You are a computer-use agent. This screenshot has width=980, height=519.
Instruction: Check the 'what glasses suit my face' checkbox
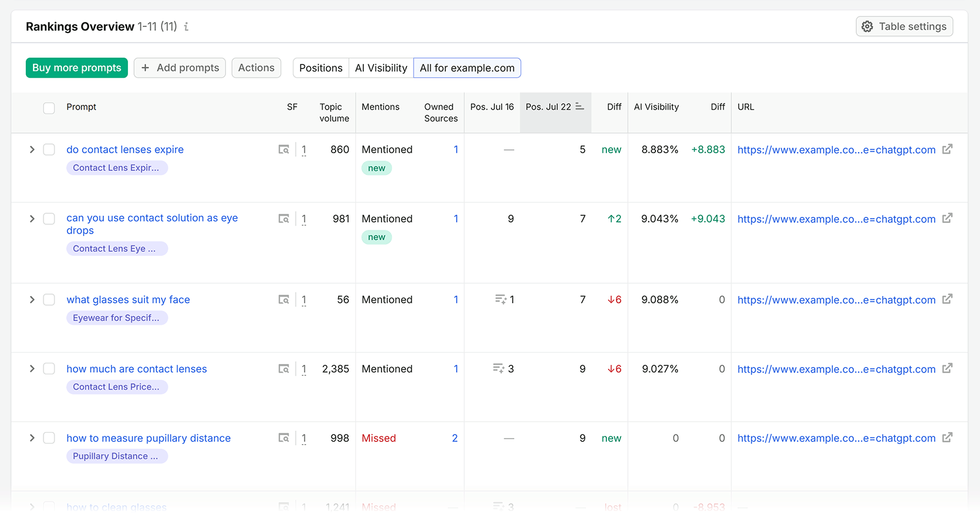pos(49,300)
